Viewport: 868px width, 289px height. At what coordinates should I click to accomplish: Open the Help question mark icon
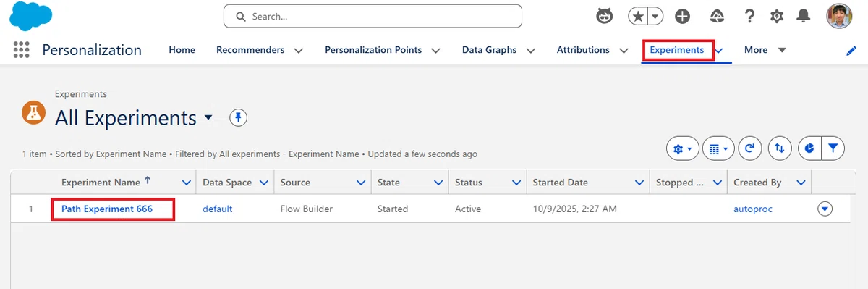[x=749, y=16]
